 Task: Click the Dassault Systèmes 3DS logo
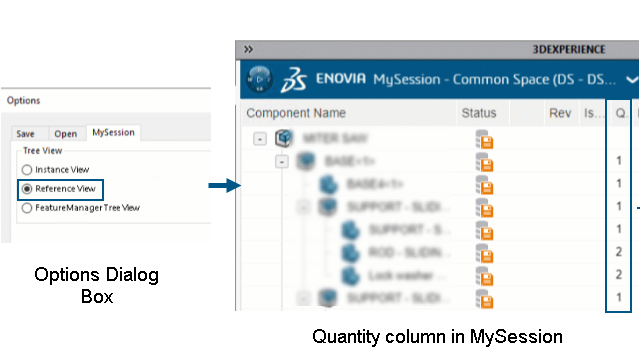point(294,80)
